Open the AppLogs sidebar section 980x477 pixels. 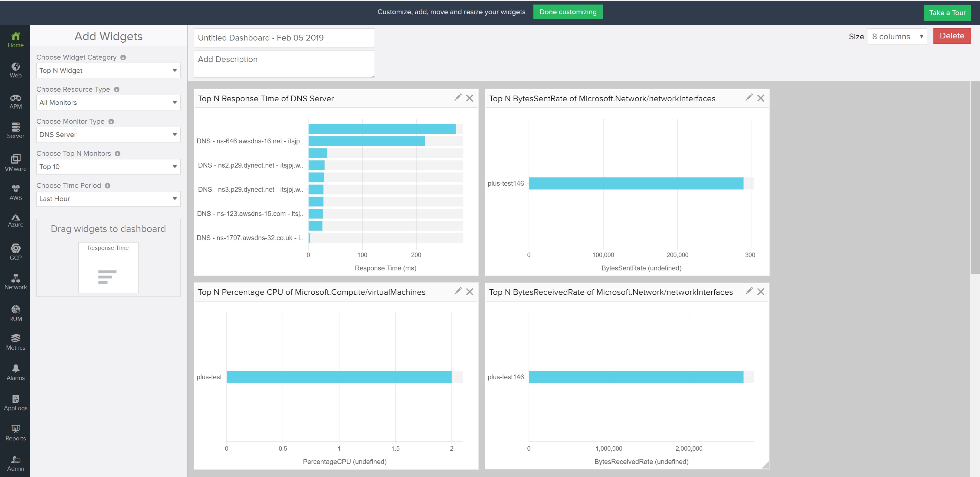point(16,403)
